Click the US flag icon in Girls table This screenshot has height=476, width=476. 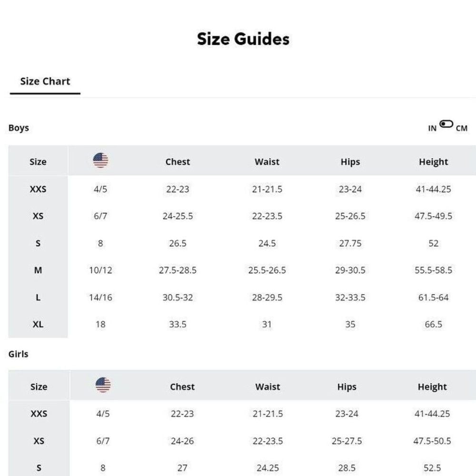[103, 385]
